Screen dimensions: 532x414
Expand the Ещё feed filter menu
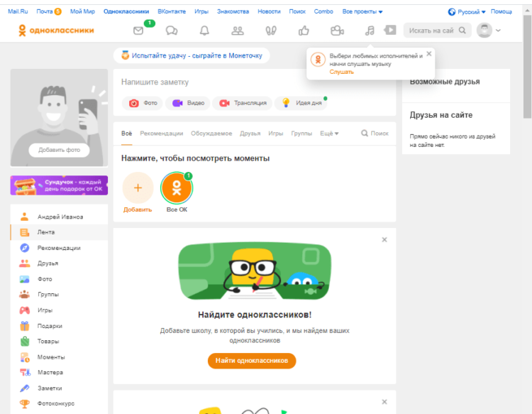[x=329, y=134]
